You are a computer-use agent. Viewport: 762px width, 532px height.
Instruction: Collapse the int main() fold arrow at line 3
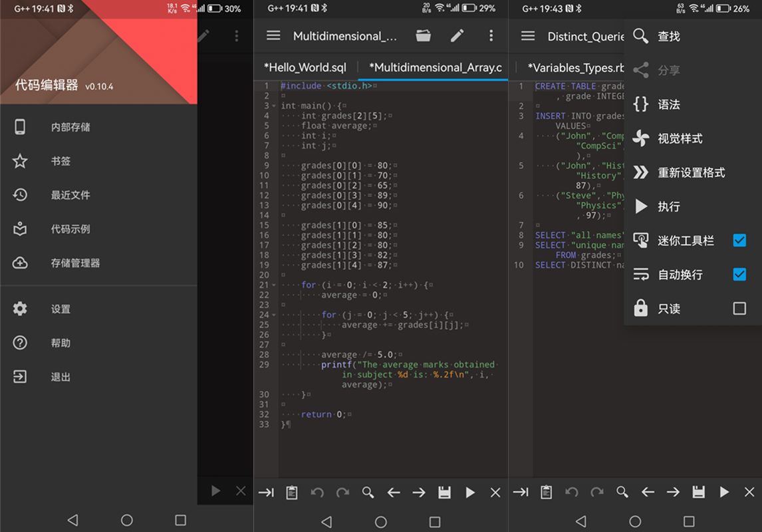pyautogui.click(x=273, y=106)
